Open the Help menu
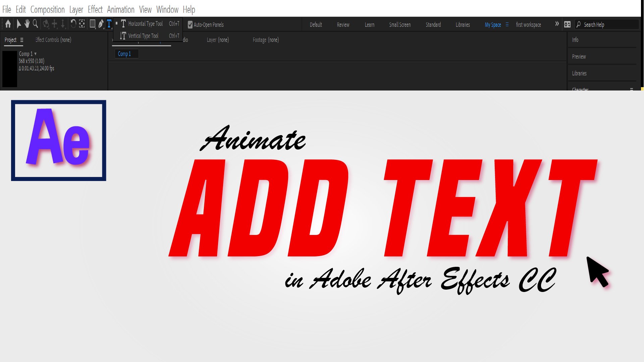644x362 pixels. [189, 9]
